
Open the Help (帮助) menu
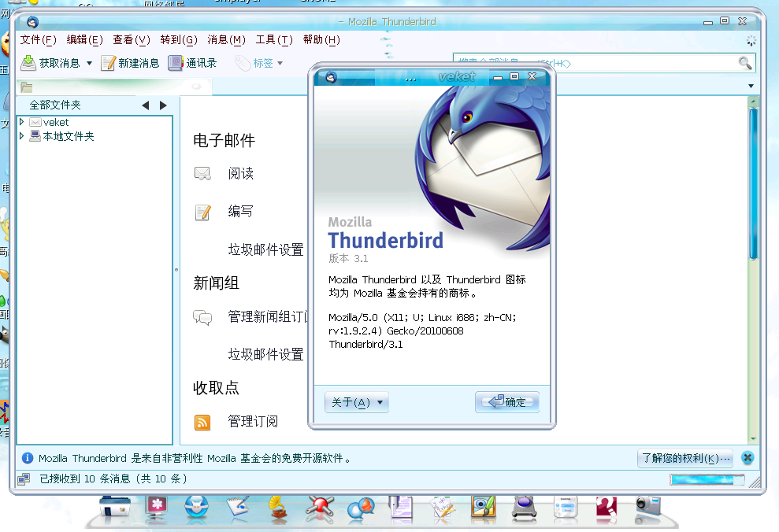coord(321,39)
